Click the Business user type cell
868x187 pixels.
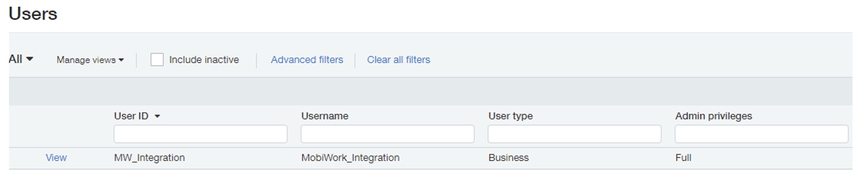pos(508,158)
